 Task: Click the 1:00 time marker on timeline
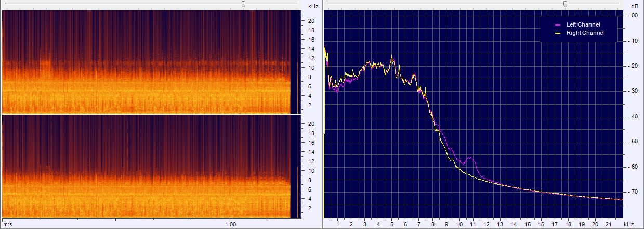click(231, 224)
